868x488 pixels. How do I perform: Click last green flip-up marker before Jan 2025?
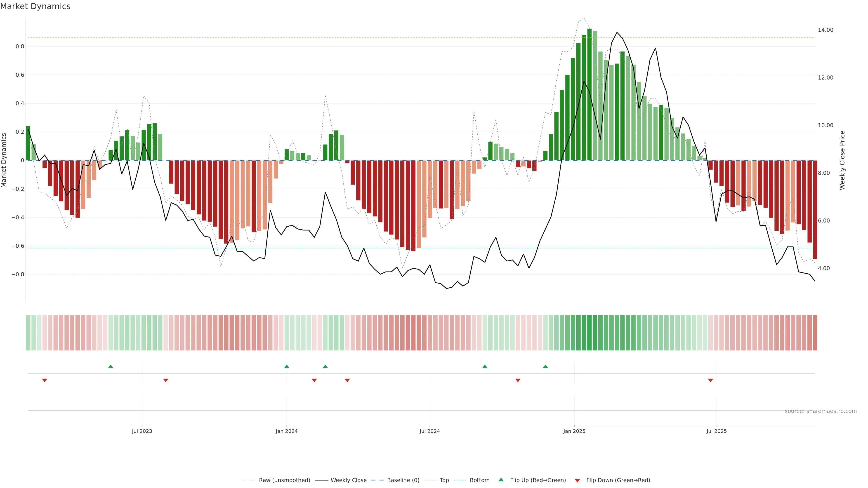545,366
